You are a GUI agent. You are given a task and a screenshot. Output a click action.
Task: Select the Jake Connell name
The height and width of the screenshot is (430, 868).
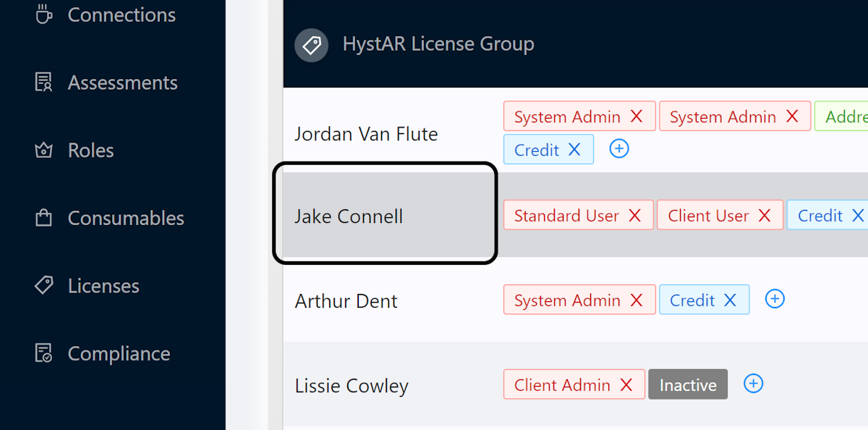click(349, 216)
